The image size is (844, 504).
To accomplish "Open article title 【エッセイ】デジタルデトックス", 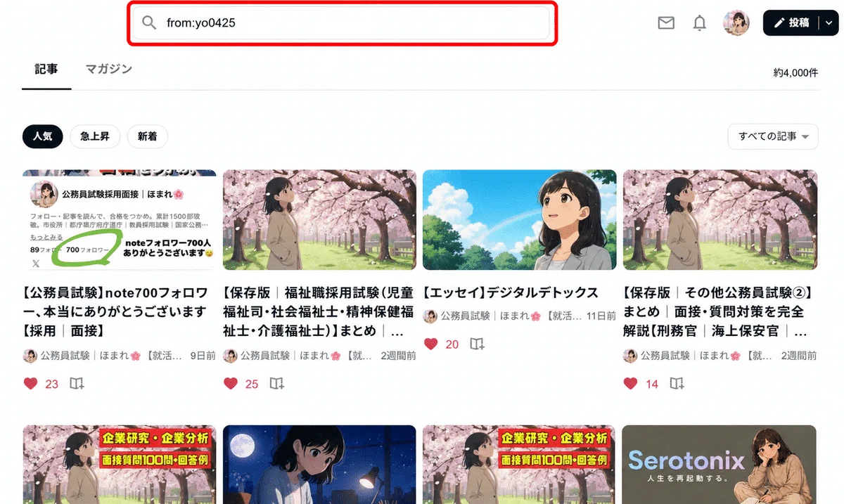I will pos(511,292).
